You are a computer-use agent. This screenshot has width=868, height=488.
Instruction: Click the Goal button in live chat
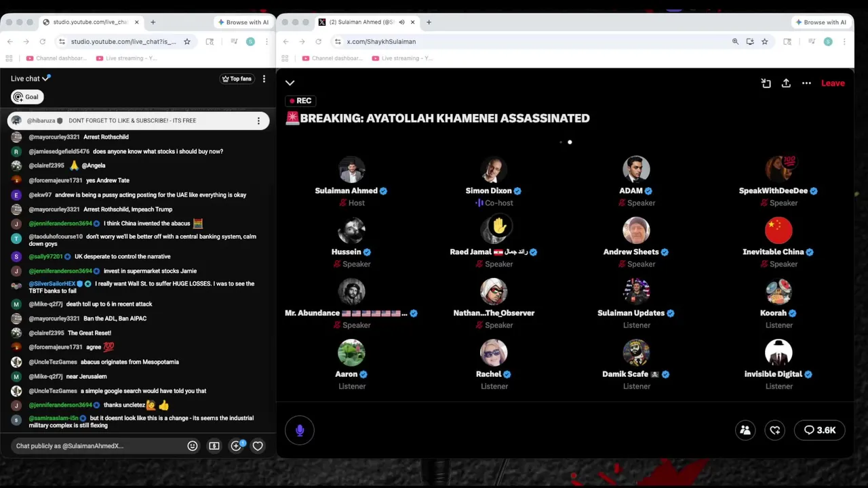pyautogui.click(x=27, y=97)
